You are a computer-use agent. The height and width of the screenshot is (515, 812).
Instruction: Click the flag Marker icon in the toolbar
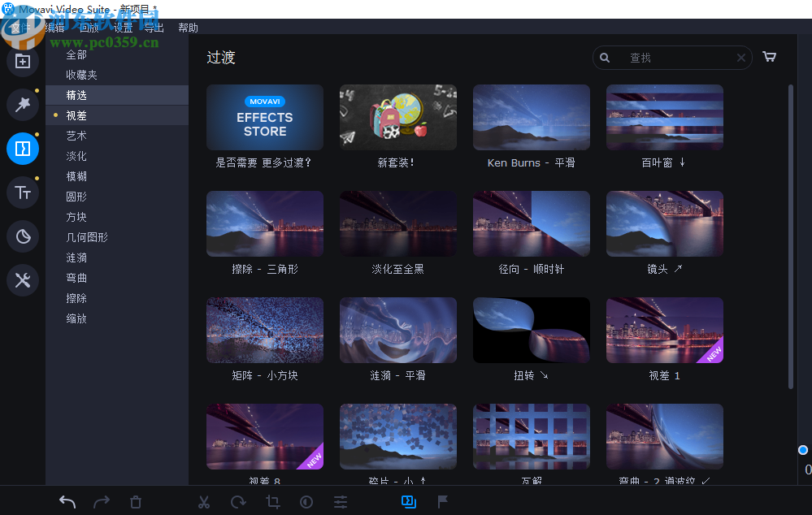point(443,501)
